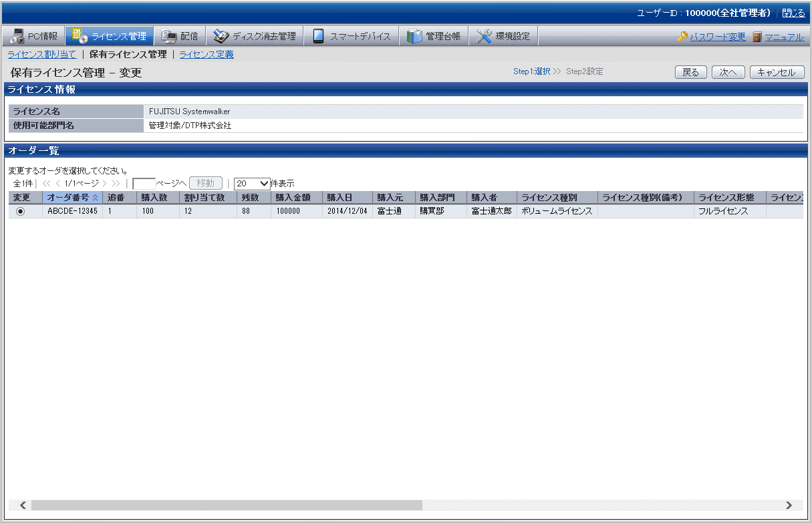
Task: Click the key icon beside パスワード変更
Action: point(682,37)
